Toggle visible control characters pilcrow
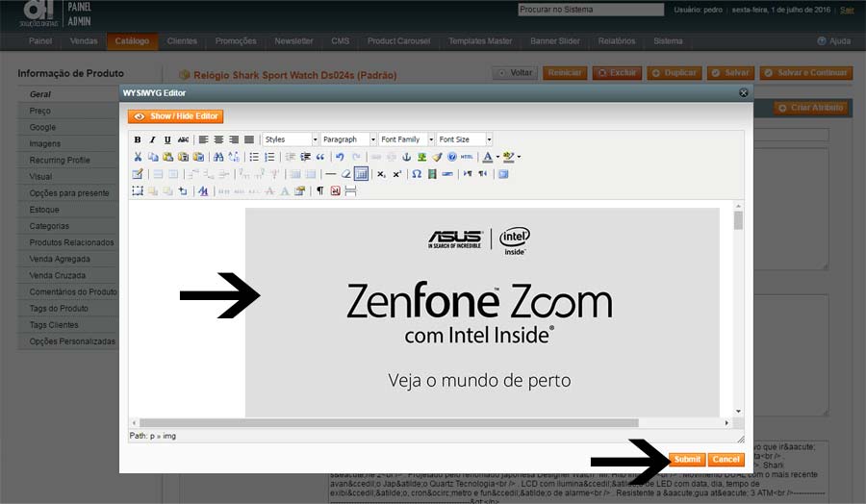 click(x=319, y=191)
